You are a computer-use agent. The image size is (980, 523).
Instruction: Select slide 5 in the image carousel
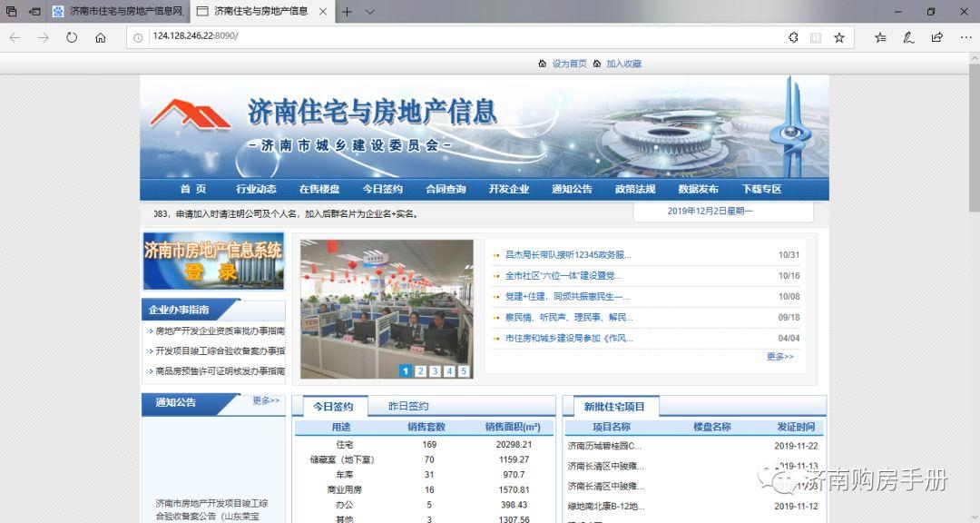(x=464, y=370)
